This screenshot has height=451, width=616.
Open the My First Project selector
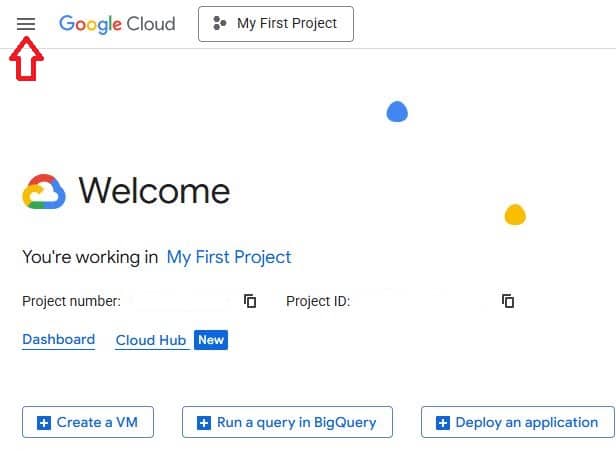(x=276, y=24)
